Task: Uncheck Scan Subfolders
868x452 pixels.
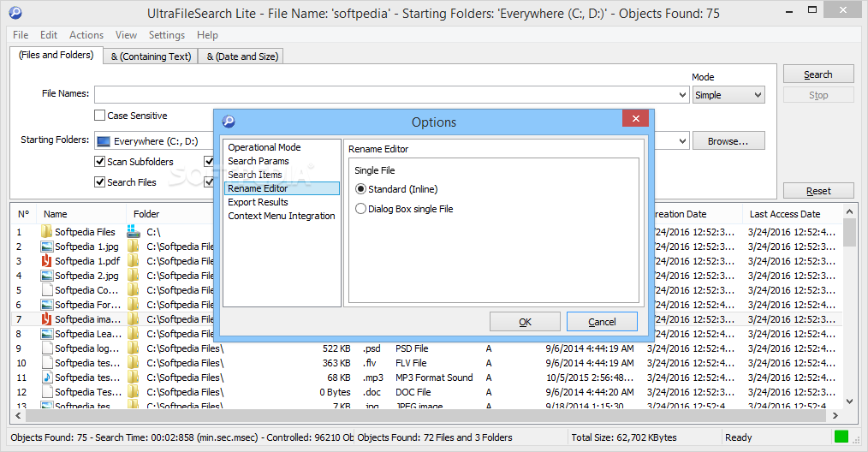Action: (99, 161)
